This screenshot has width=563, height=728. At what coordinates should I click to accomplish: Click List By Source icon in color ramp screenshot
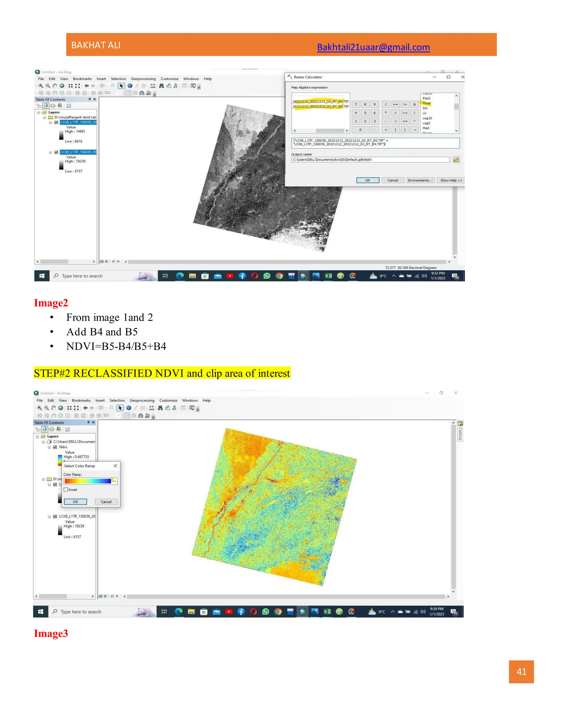[45, 429]
